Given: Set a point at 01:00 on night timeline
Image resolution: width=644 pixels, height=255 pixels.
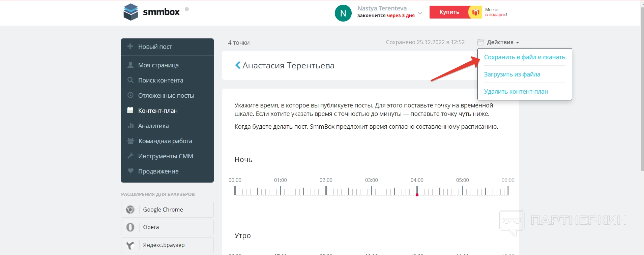Looking at the screenshot, I should click(x=281, y=191).
